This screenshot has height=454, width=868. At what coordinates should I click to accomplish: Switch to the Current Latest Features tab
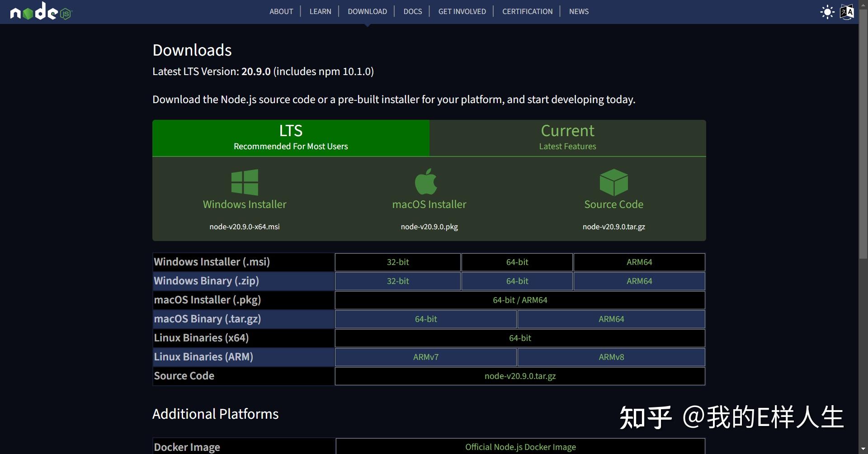567,137
